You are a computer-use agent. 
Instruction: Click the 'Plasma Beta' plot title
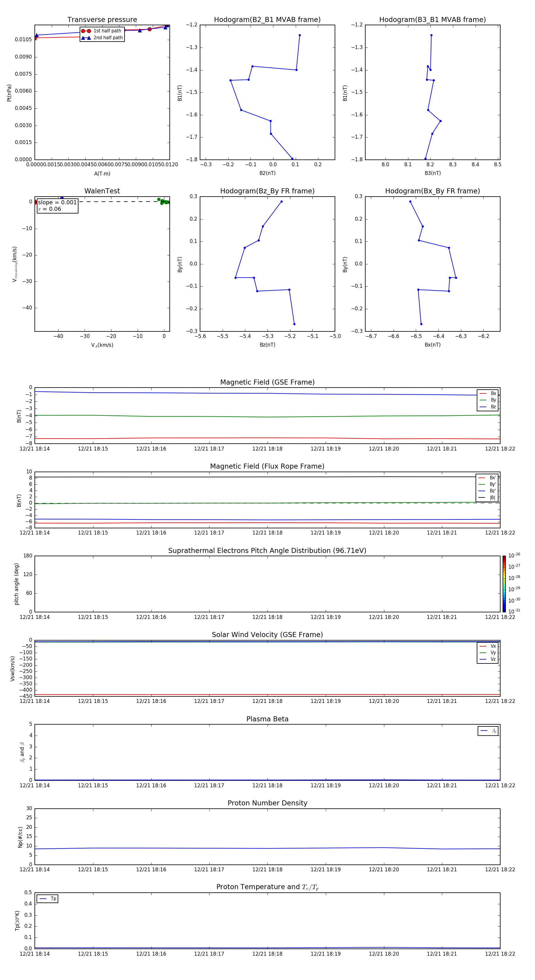pyautogui.click(x=267, y=719)
